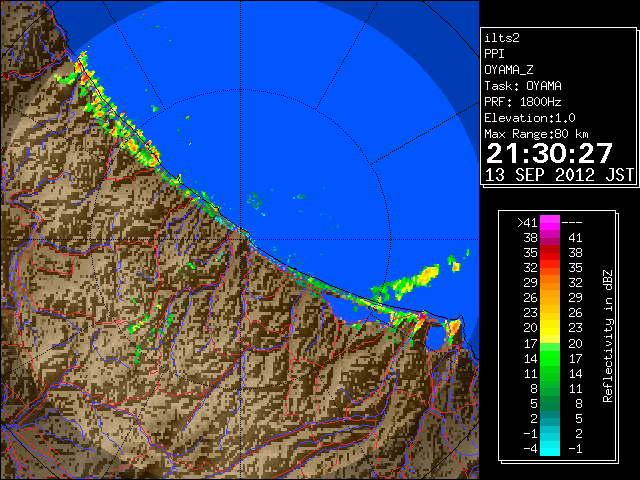The image size is (640, 480).
Task: Select the 'Elevation:1.0' text
Action: coord(530,118)
